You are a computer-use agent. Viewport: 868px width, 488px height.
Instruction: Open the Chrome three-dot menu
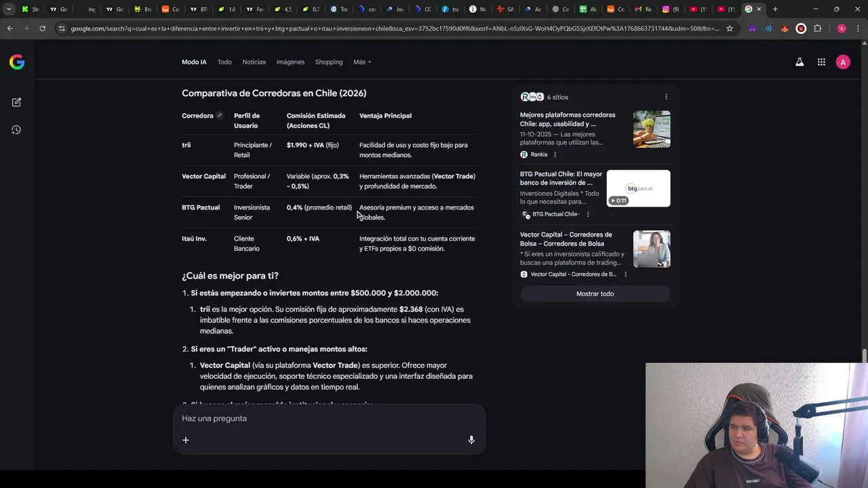[x=858, y=28]
